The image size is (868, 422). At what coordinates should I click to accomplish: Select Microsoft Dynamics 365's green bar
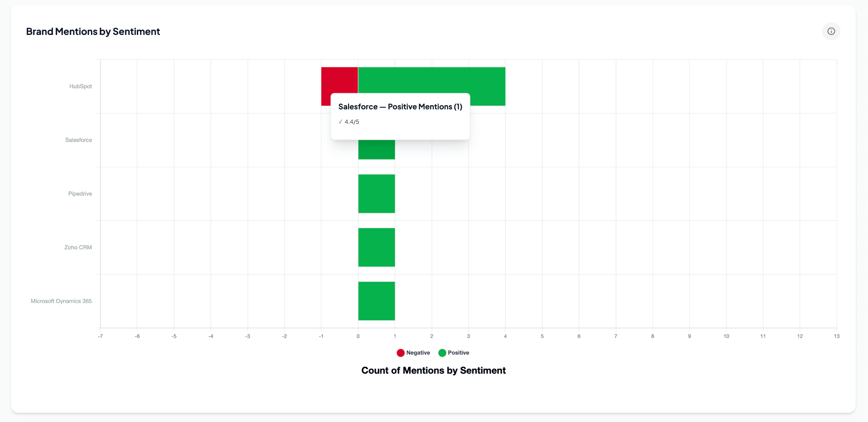coord(377,301)
